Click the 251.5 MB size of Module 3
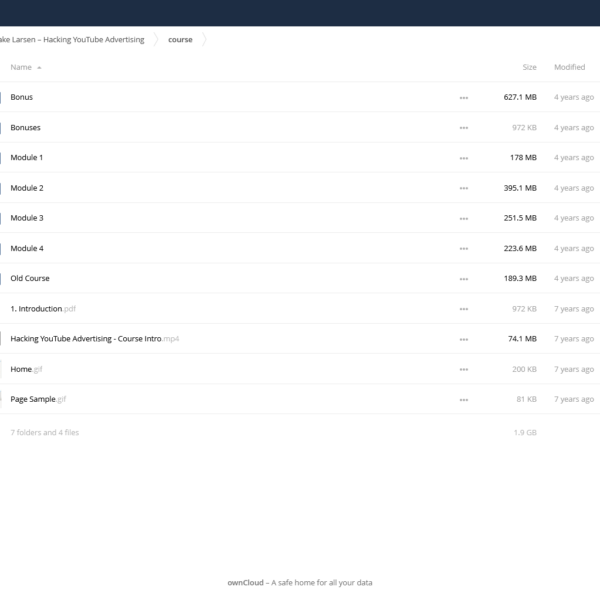This screenshot has width=600, height=600. [x=520, y=218]
